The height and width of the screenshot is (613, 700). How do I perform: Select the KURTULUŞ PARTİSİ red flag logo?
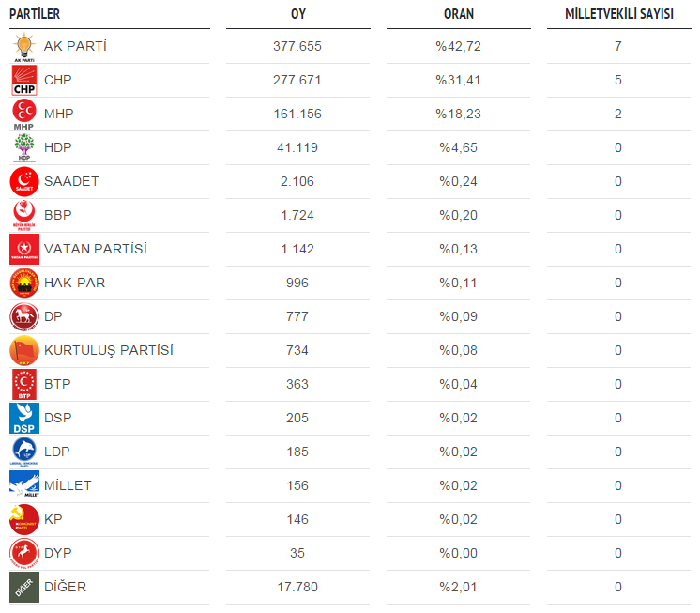click(24, 350)
